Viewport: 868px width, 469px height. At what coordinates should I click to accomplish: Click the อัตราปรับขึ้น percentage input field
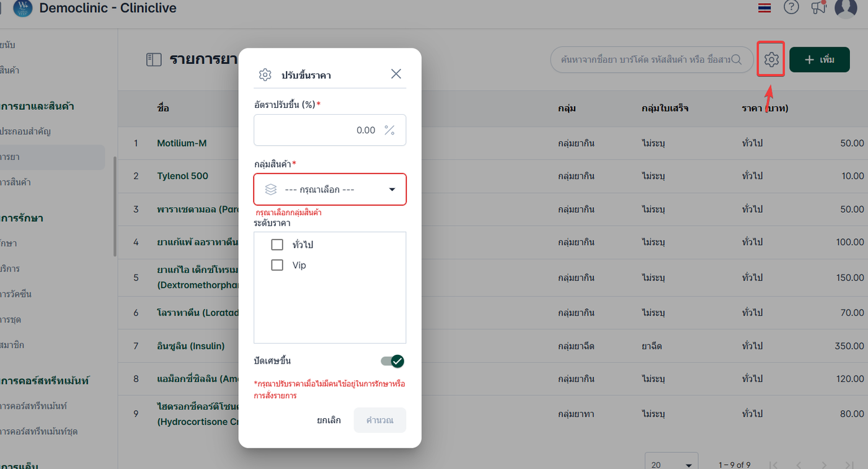[316, 130]
